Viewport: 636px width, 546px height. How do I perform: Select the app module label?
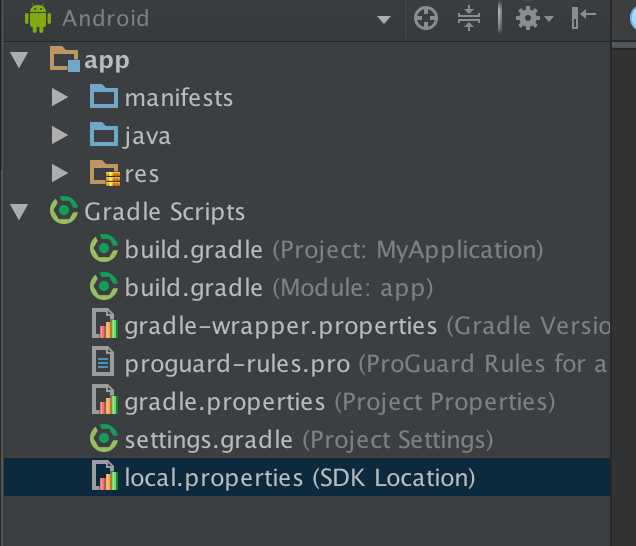point(107,62)
